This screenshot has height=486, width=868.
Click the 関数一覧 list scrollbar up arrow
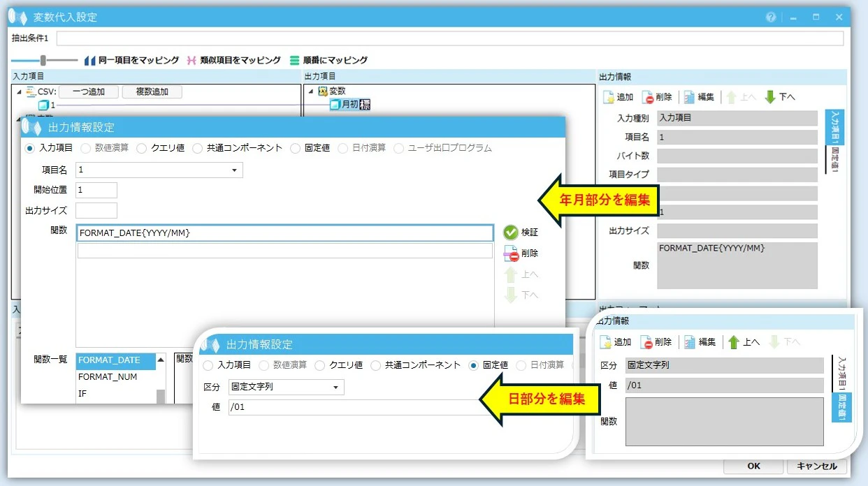[x=161, y=360]
